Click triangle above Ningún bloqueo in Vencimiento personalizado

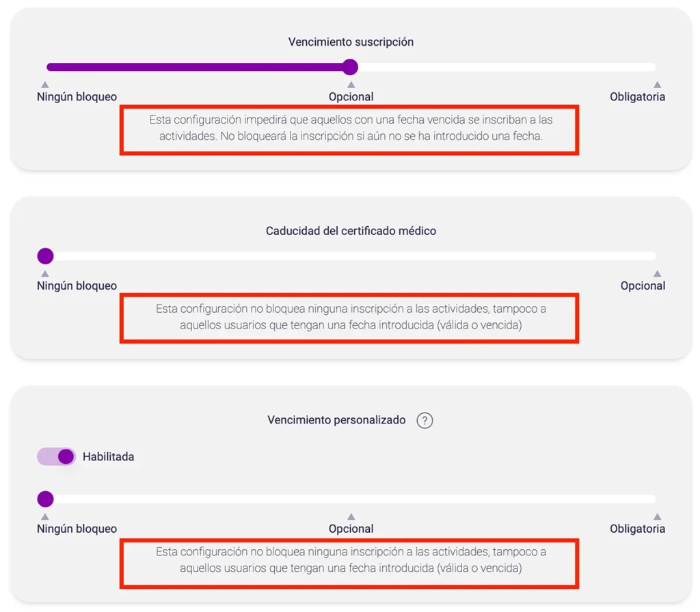[x=45, y=517]
